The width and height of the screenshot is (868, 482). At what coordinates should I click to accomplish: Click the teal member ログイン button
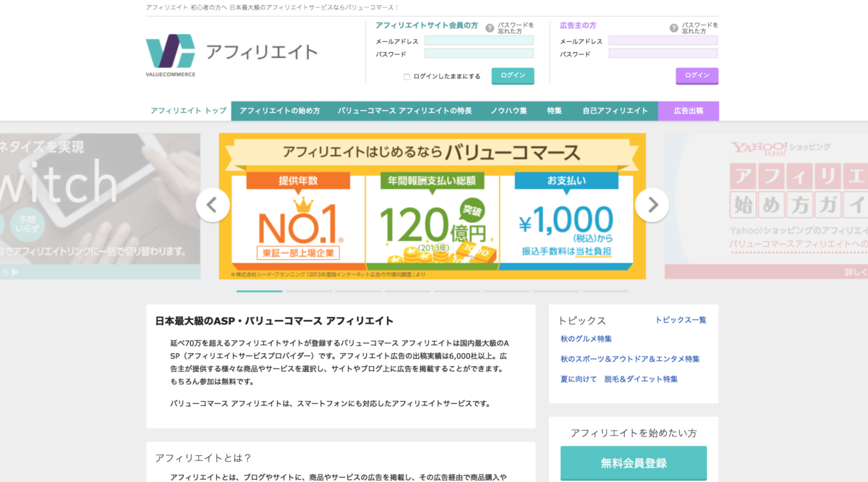click(x=513, y=76)
